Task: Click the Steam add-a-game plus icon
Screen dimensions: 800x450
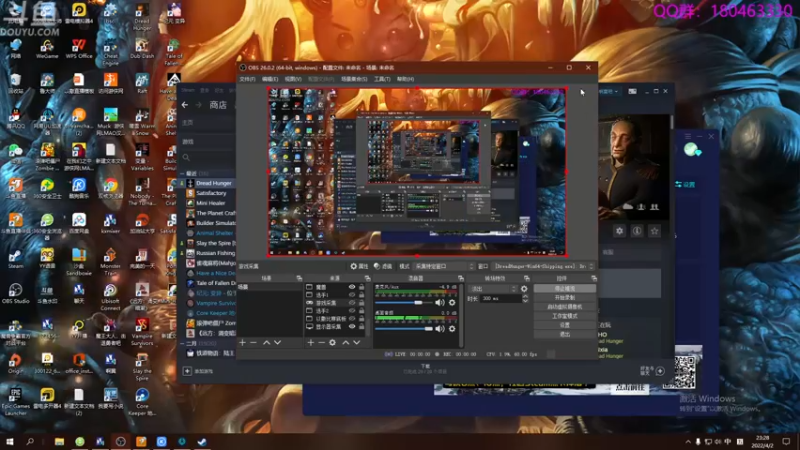Action: click(x=187, y=371)
